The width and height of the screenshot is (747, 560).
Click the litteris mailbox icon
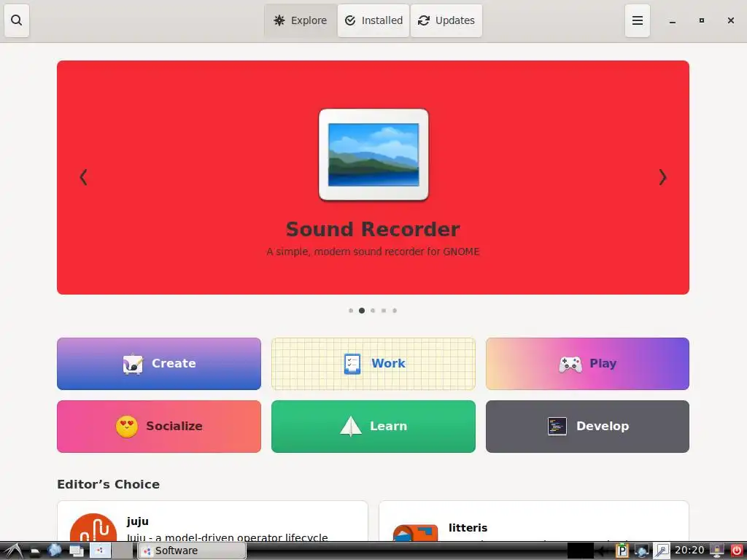coord(415,533)
